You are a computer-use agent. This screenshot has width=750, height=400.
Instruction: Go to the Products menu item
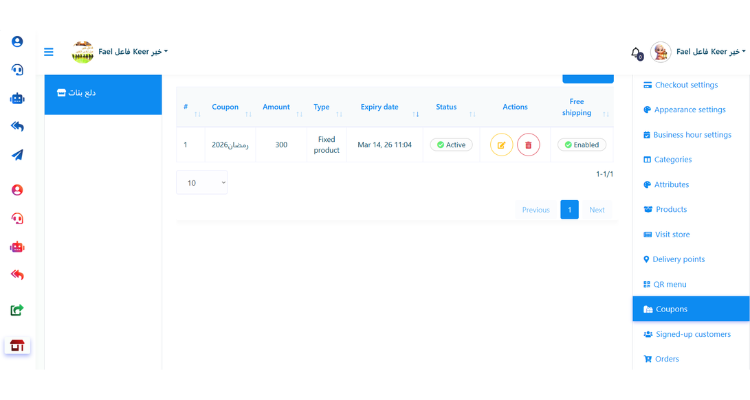[x=671, y=209]
